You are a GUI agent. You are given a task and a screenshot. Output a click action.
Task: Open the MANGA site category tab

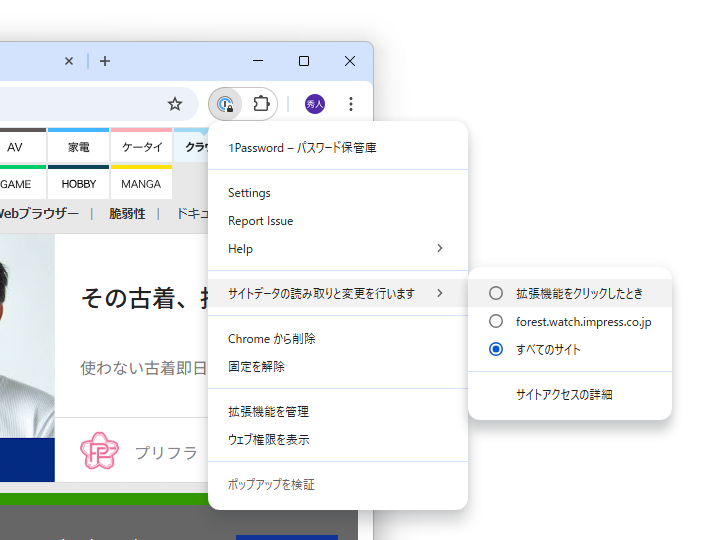(141, 182)
